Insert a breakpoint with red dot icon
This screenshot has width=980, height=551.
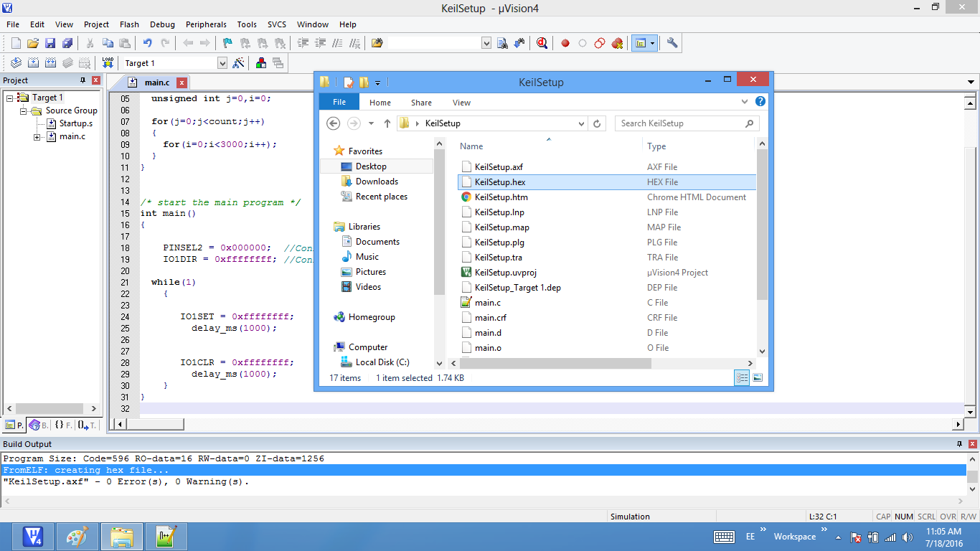565,43
